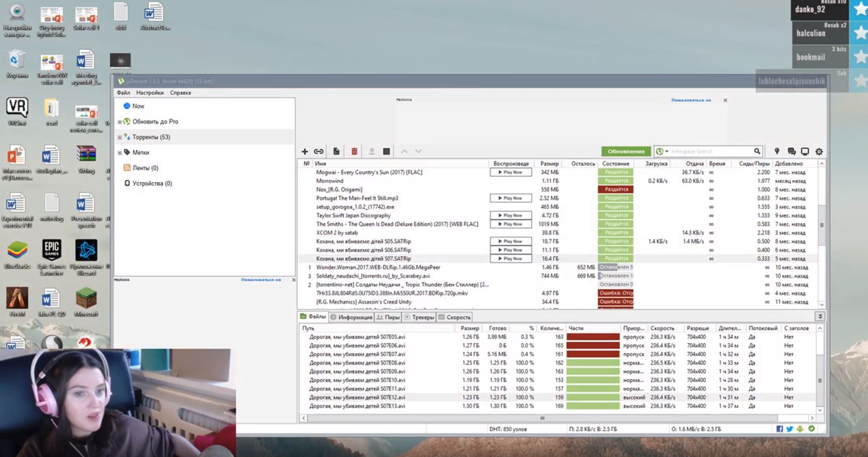
Task: Click Twitter icon in status bar
Action: pos(790,429)
